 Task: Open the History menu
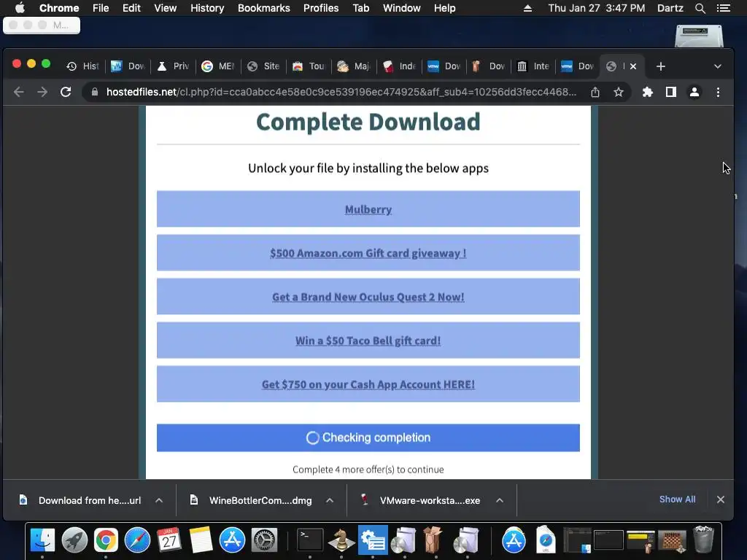pos(207,8)
